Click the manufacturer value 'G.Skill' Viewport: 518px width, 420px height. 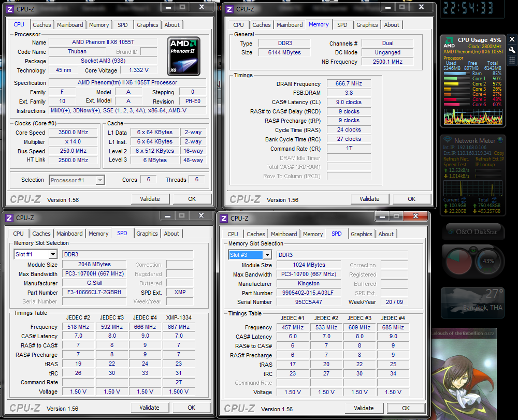pos(94,283)
